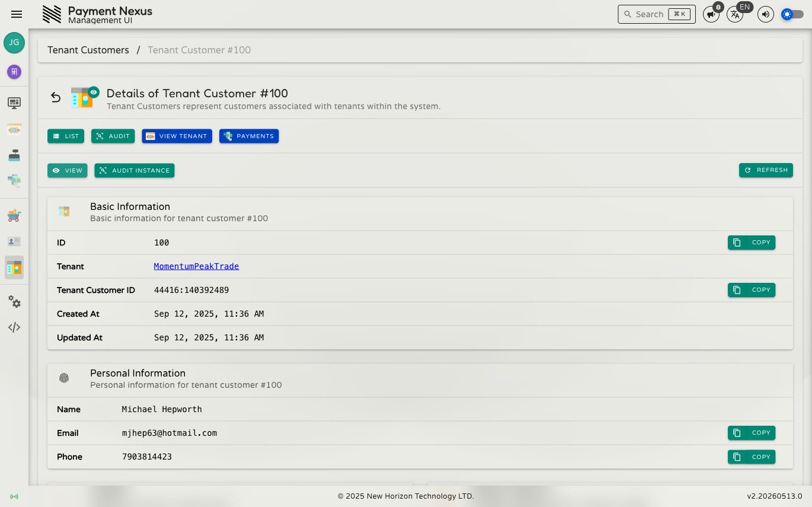Open the shopping cart sidebar icon
Viewport: 812px width, 507px height.
pos(14,216)
